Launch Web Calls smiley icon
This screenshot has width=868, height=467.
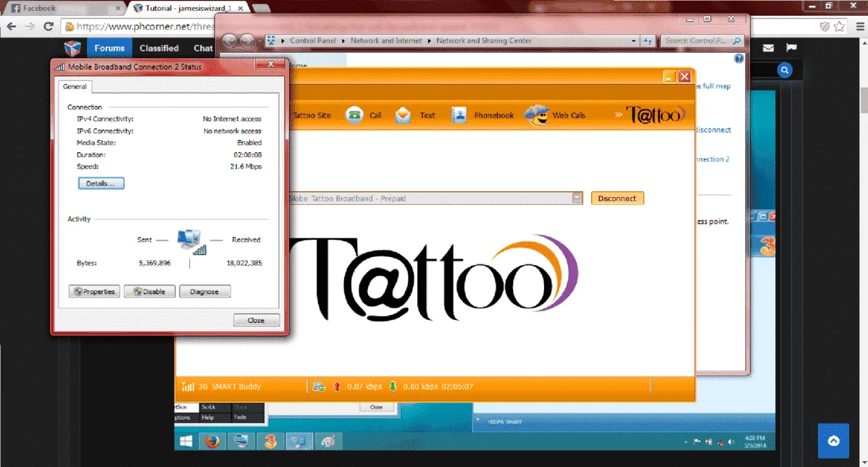pos(536,115)
